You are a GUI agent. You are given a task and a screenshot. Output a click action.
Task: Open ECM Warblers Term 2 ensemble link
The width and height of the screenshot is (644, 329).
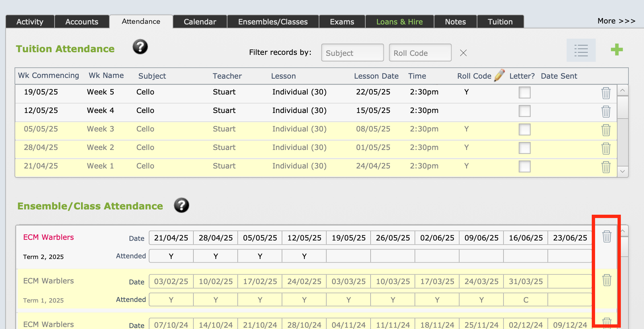49,237
